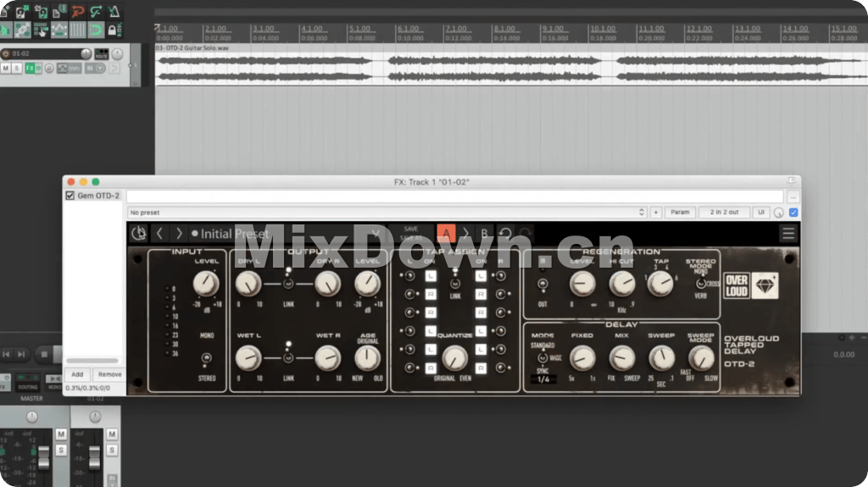Open the plugin hamburger menu
The width and height of the screenshot is (868, 487).
(788, 234)
